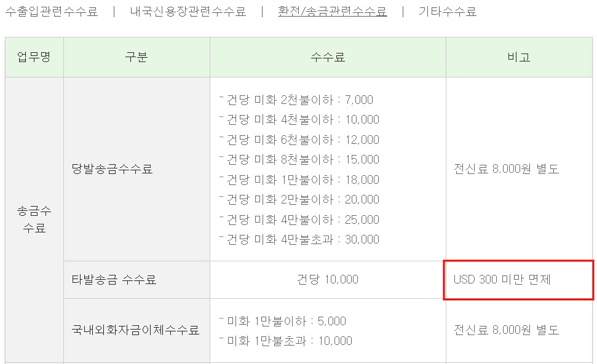Select the 타발송금 수수료 cell
The width and height of the screenshot is (597, 364).
[x=114, y=280]
